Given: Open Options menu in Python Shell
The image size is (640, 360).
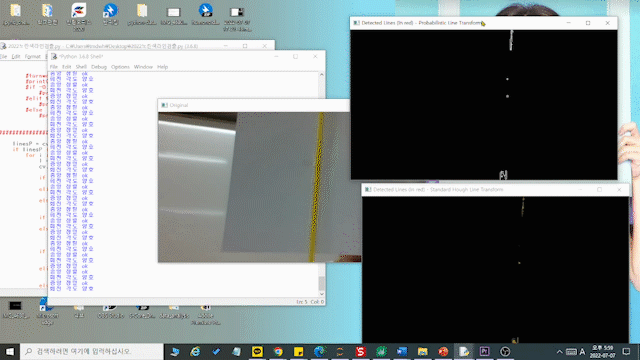Looking at the screenshot, I should coord(120,67).
